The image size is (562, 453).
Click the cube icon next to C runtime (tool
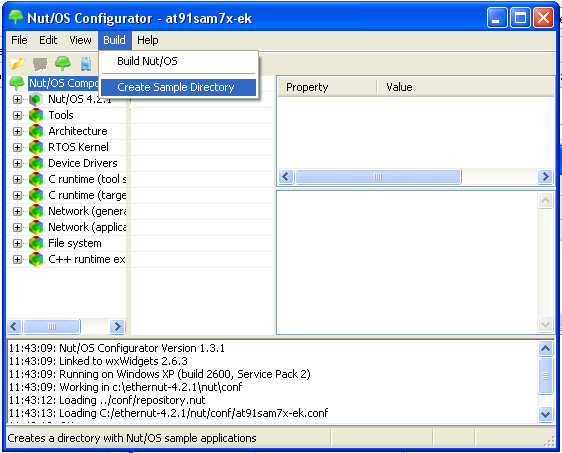tap(36, 179)
